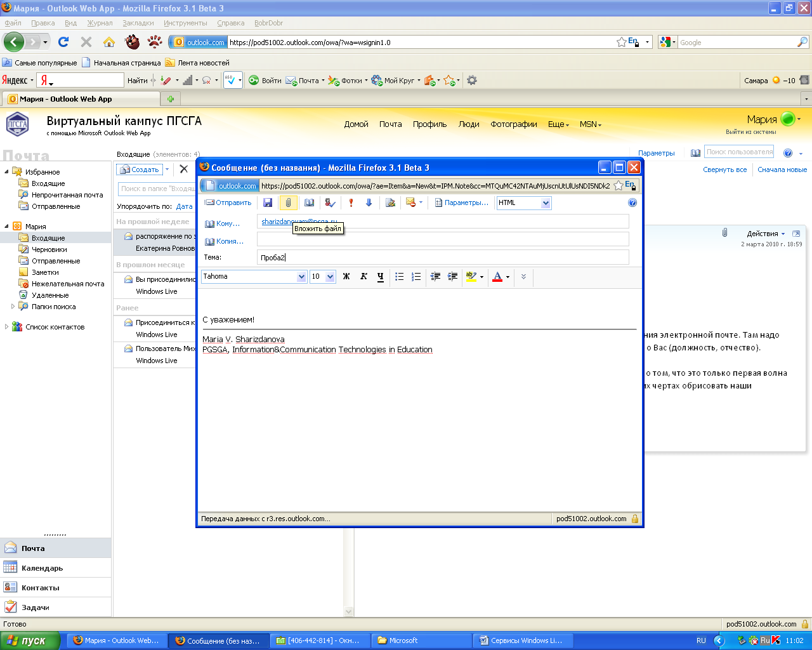Insert numbered list in the message body

pos(416,276)
